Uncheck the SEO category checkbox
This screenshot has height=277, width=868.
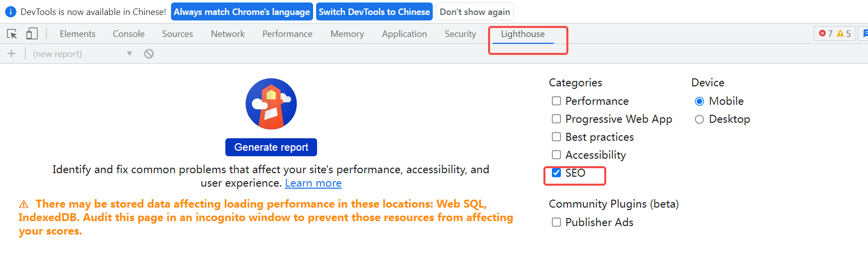click(556, 173)
